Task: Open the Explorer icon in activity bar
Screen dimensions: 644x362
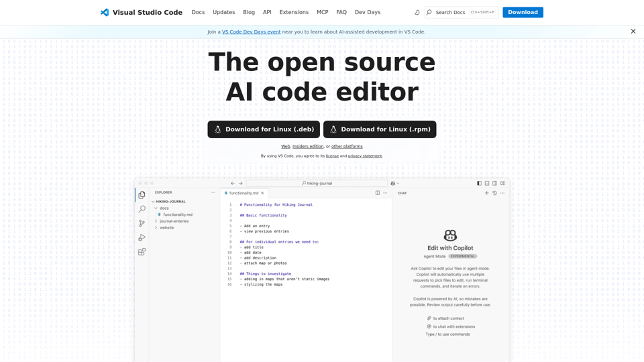Action: click(x=142, y=195)
